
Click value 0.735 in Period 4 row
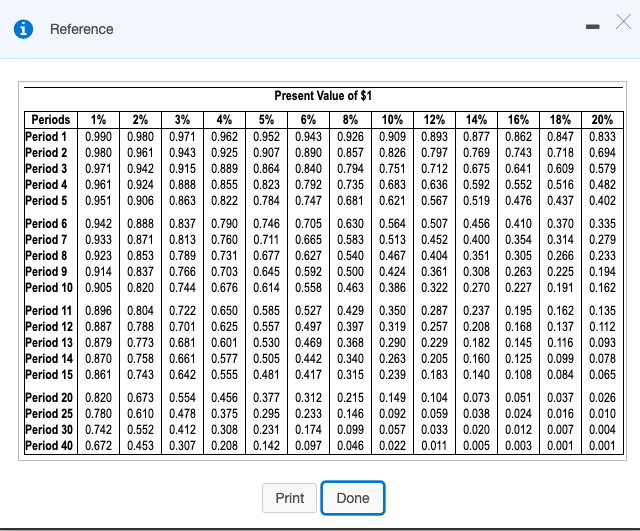(x=351, y=184)
